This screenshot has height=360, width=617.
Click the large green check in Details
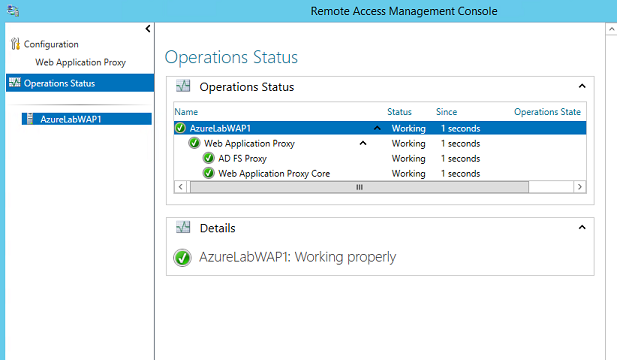[x=182, y=258]
